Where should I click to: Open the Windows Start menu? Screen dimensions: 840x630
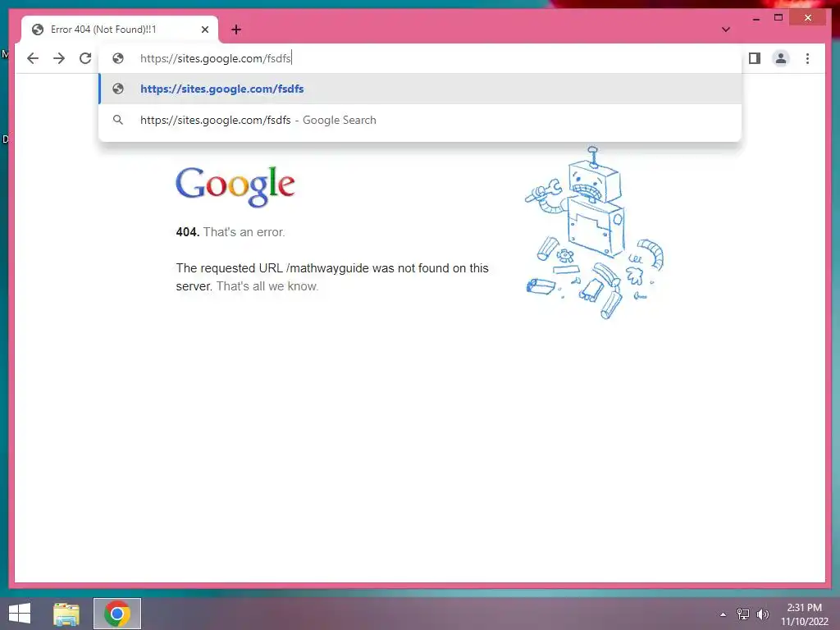(x=20, y=614)
